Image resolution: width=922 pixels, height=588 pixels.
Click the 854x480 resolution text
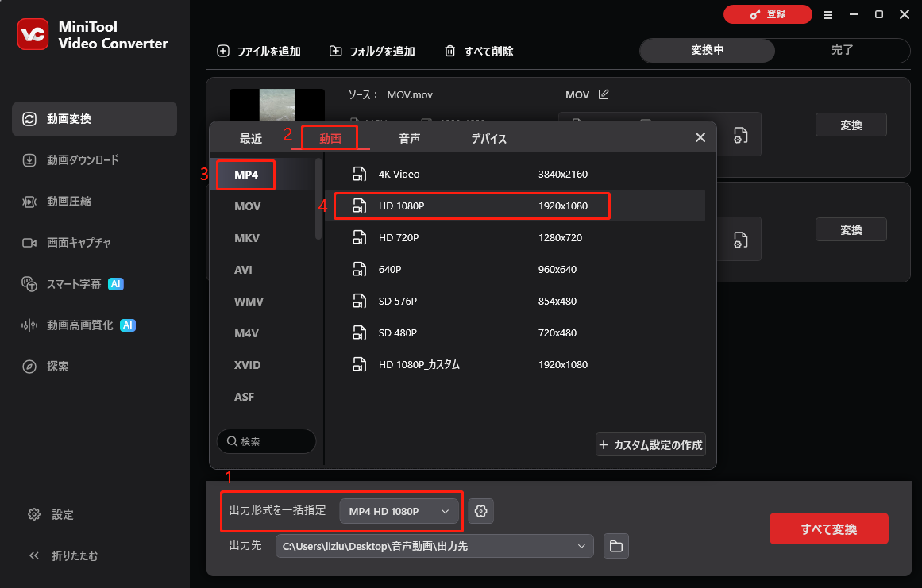pos(557,301)
